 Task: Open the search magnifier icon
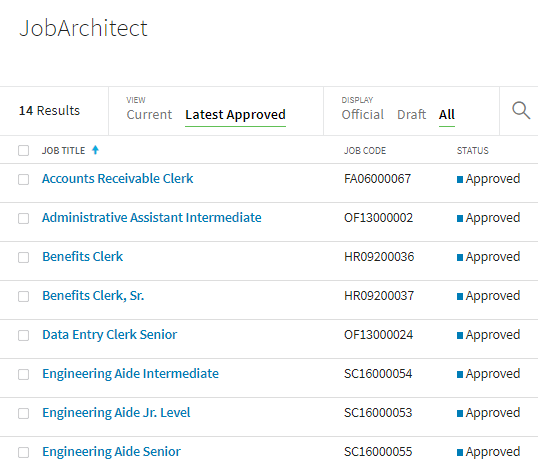(x=521, y=110)
